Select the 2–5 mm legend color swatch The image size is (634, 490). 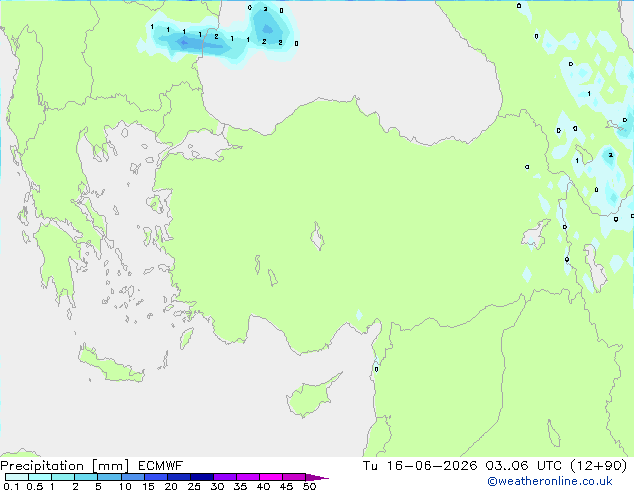(x=86, y=477)
